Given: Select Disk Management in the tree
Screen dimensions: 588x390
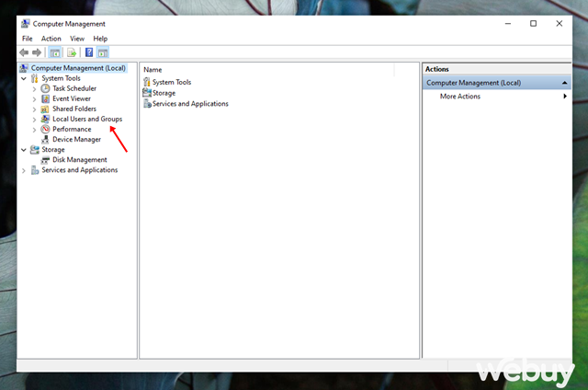Looking at the screenshot, I should [79, 160].
